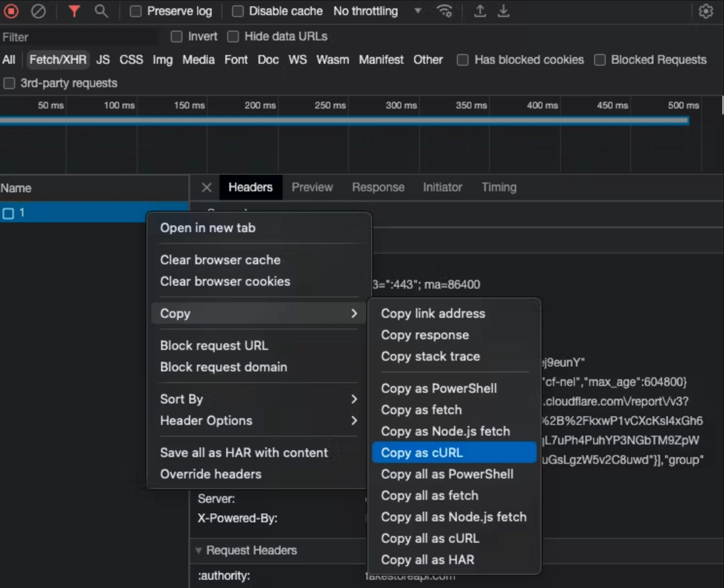
Task: Toggle the Invert filter checkbox
Action: (177, 37)
